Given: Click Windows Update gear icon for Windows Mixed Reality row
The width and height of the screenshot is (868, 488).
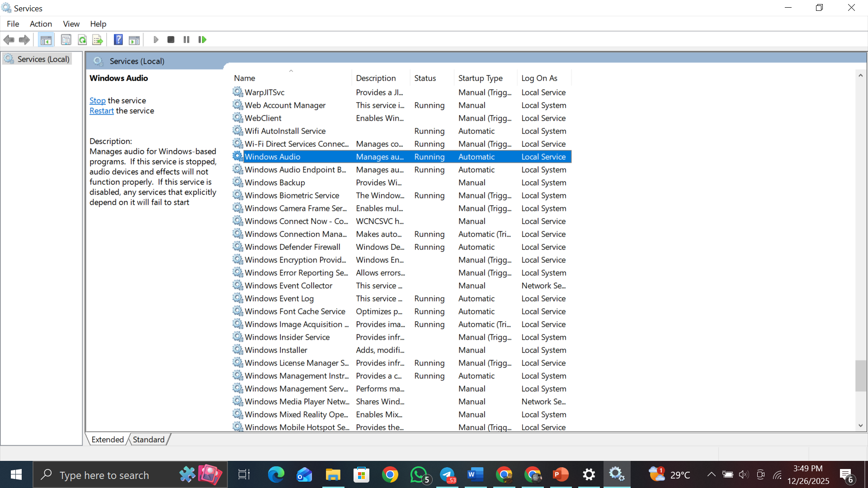Looking at the screenshot, I should pos(238,414).
